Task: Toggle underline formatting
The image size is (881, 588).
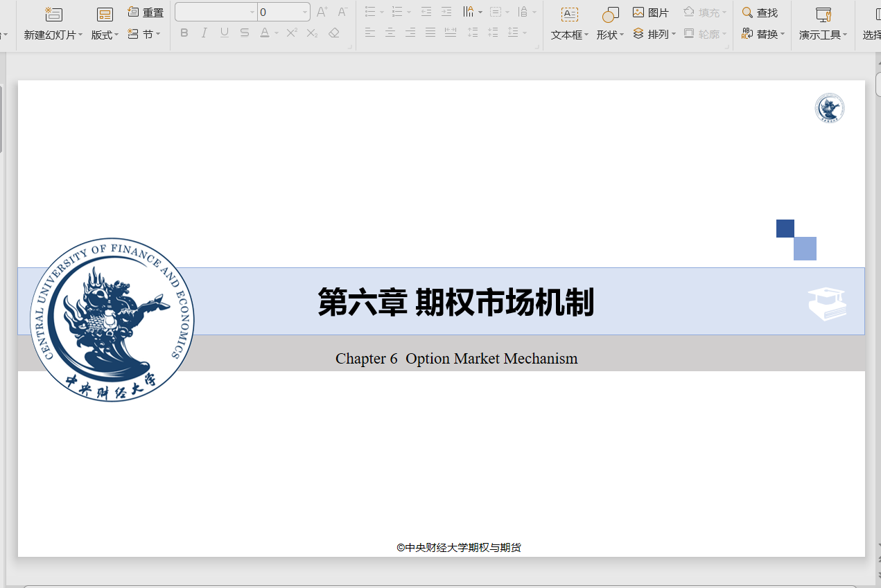Action: 224,33
